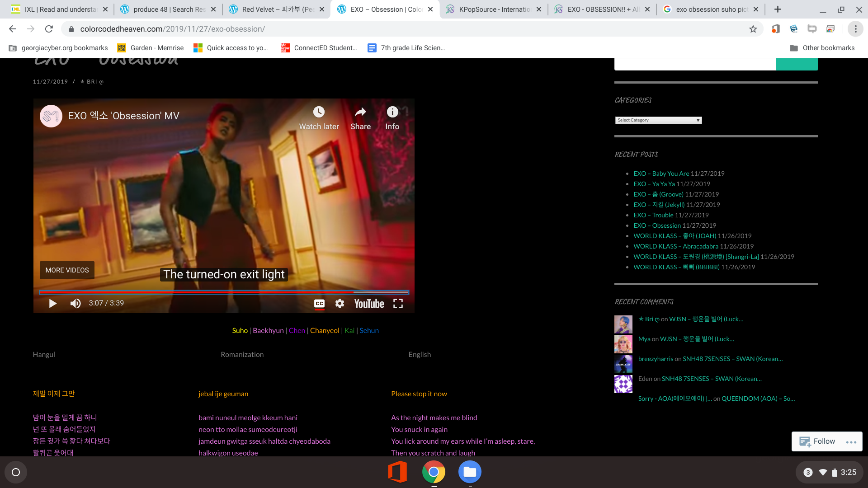Open the Select Category dropdown
This screenshot has width=868, height=488.
658,120
